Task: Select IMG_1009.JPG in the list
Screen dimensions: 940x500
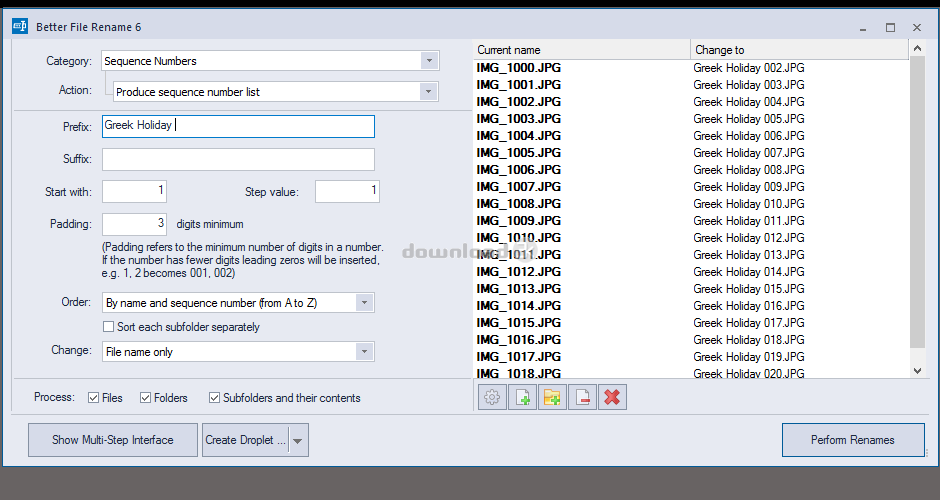Action: (x=519, y=221)
